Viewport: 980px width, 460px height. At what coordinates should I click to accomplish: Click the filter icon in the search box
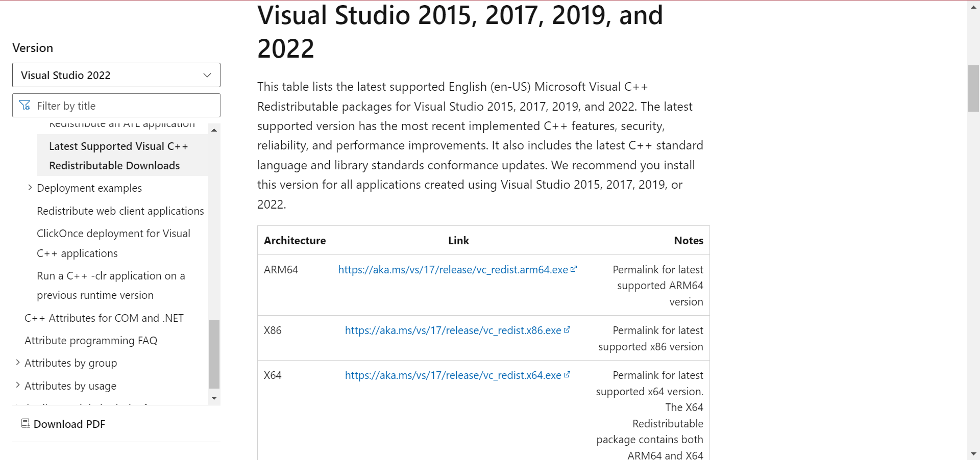[24, 105]
